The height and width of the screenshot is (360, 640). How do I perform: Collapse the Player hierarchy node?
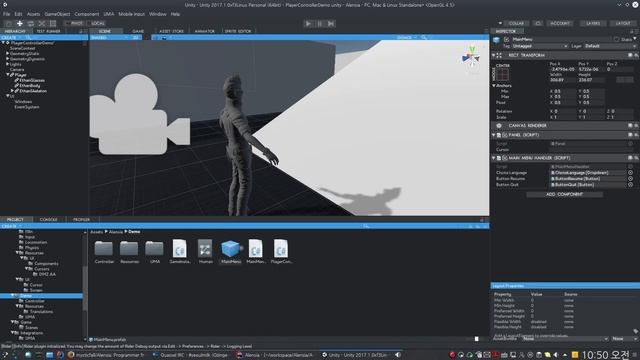[x=7, y=75]
